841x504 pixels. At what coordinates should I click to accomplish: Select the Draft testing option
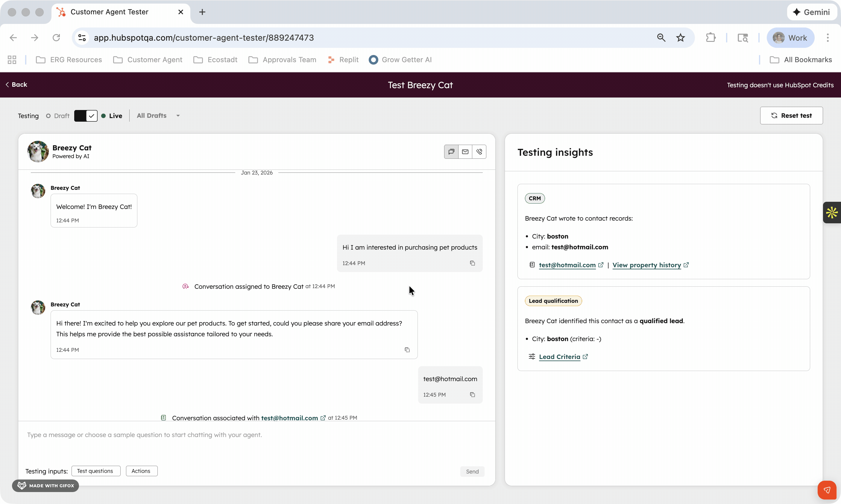(x=58, y=116)
